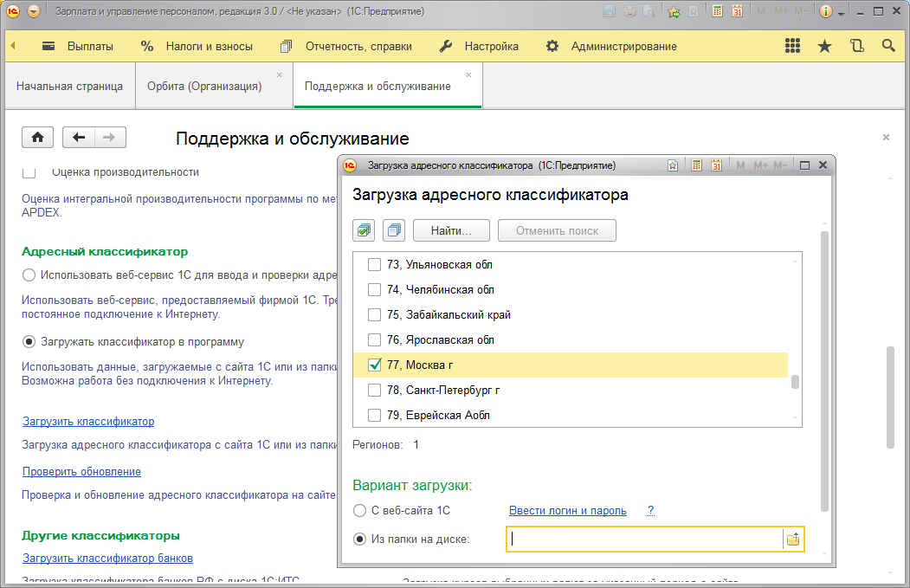Click the Ввести логин и пароль link

pyautogui.click(x=567, y=511)
